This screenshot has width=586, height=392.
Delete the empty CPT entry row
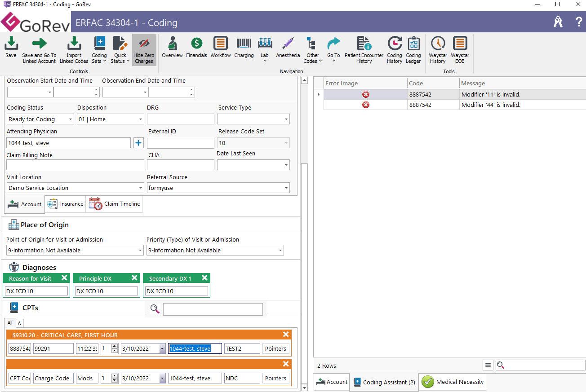point(286,364)
